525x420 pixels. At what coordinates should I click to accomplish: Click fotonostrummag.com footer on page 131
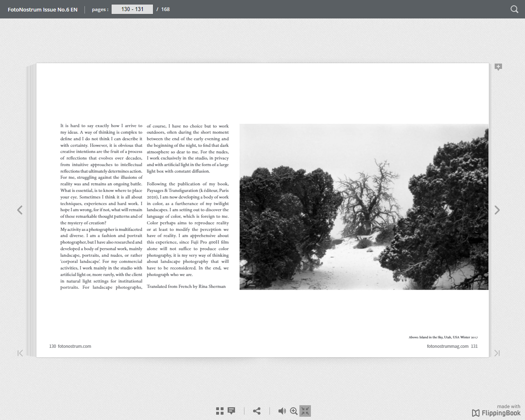click(447, 346)
